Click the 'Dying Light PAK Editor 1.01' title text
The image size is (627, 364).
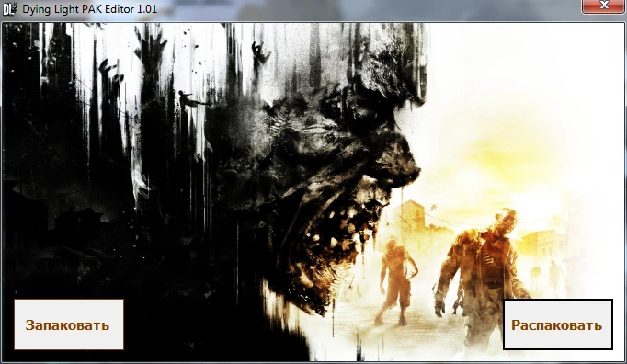[x=89, y=9]
